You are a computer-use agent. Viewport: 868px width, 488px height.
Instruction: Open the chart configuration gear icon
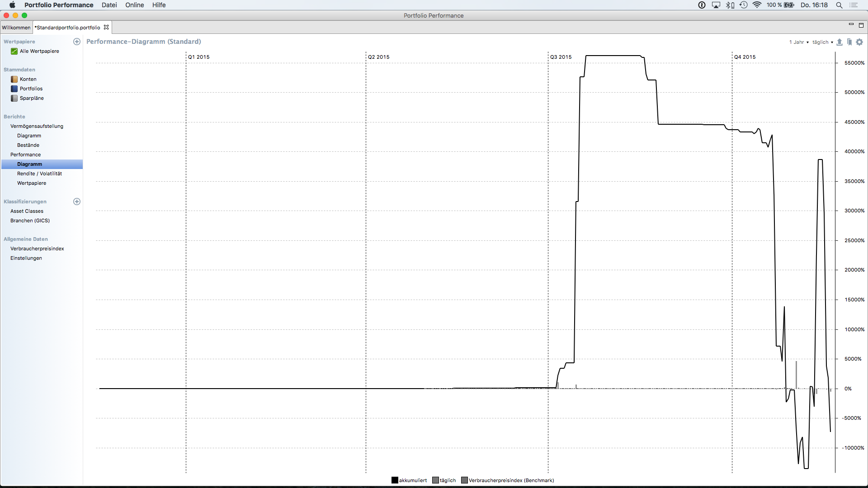[859, 42]
